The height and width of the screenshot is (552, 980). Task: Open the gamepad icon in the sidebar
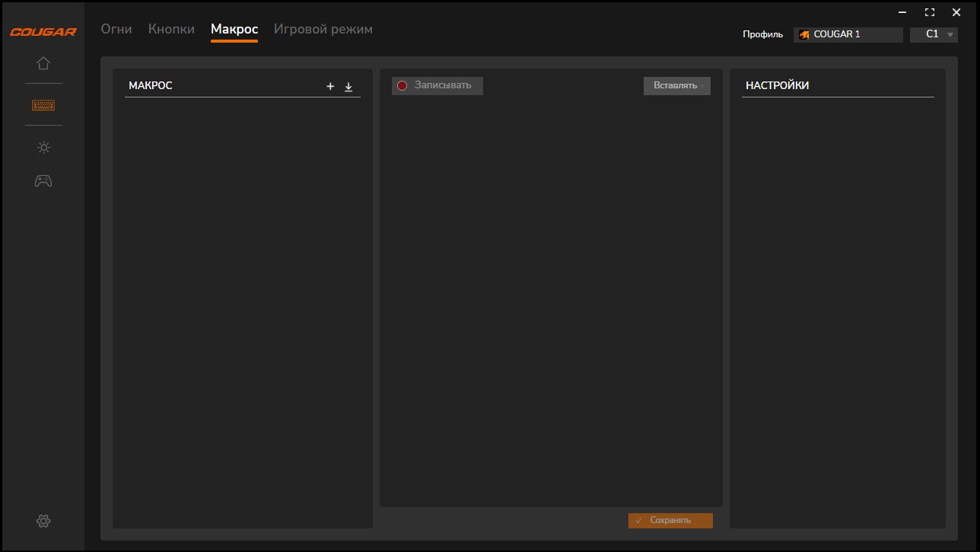43,181
